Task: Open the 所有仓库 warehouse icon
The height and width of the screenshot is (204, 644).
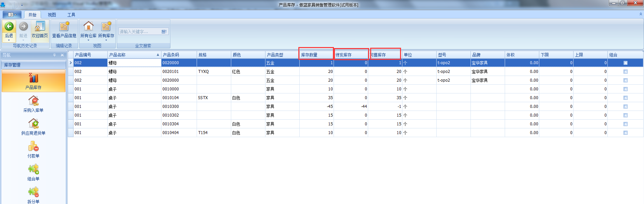Action: [88, 27]
